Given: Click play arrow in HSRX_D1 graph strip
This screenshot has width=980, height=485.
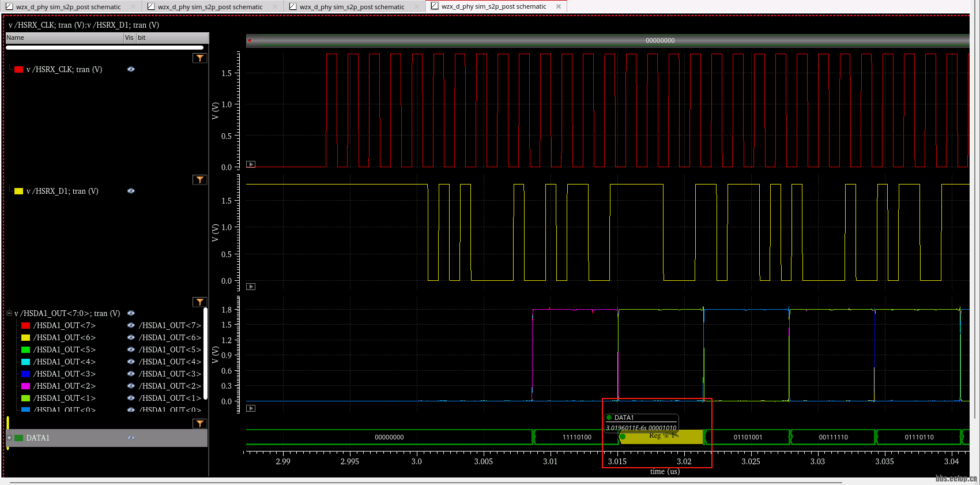Looking at the screenshot, I should tap(251, 287).
